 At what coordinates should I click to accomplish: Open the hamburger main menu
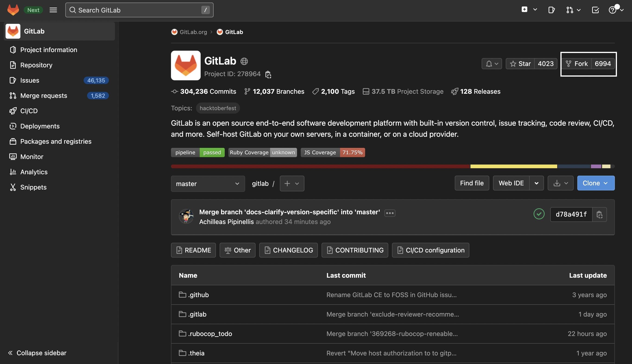coord(53,10)
